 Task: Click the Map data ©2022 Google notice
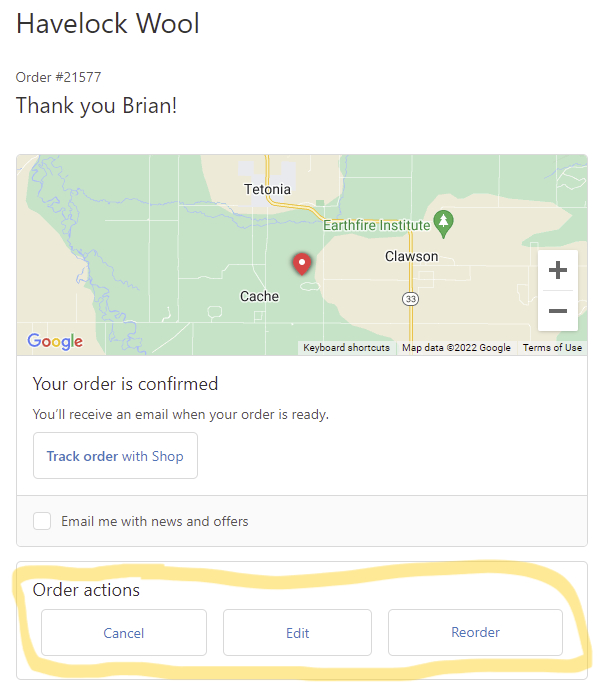[x=456, y=348]
